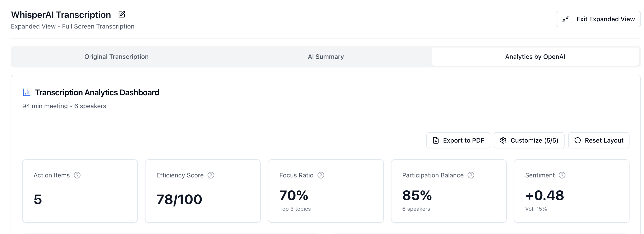Screen dimensions: 644x234
Task: Export the analytics dashboard to PDF
Action: (x=458, y=140)
